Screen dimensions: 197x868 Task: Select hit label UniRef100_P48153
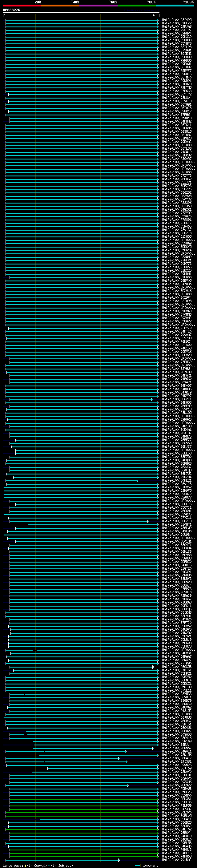click(x=176, y=349)
